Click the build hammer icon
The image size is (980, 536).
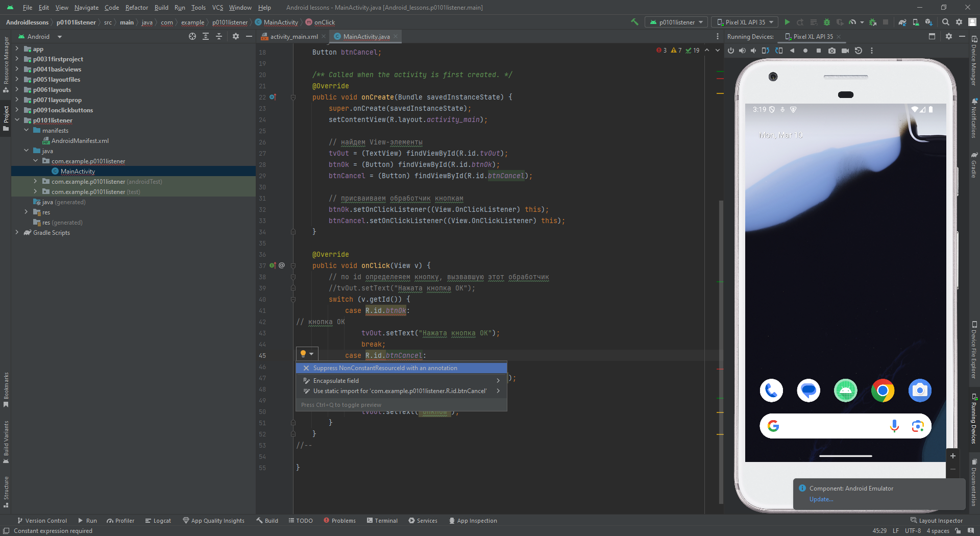634,22
